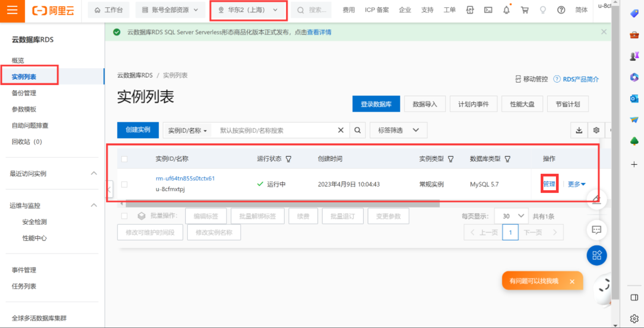The height and width of the screenshot is (328, 644).
Task: Click 查看详情 in the banner
Action: click(x=319, y=32)
